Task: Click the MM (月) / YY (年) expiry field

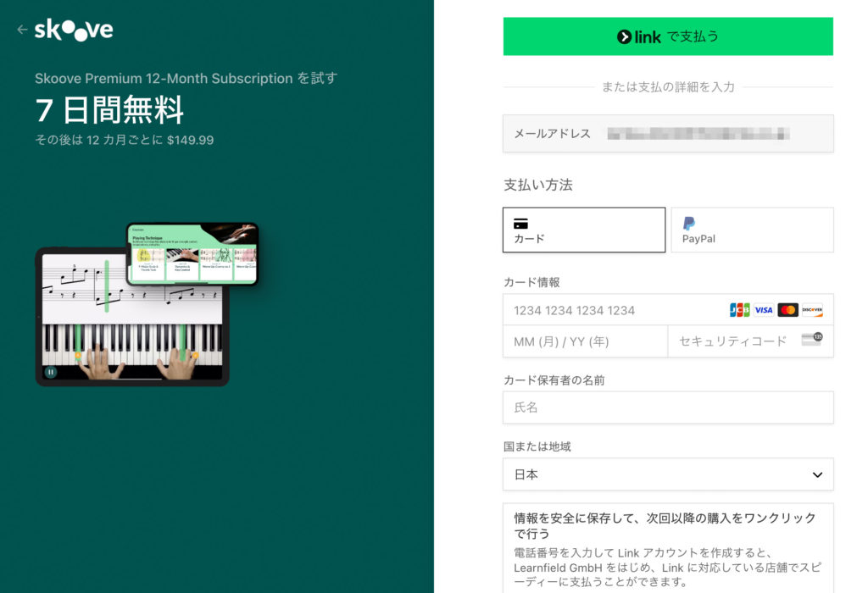Action: pyautogui.click(x=585, y=341)
